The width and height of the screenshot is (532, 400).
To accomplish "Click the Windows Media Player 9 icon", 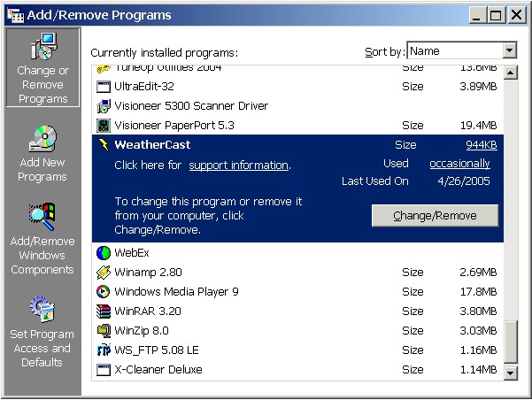I will pyautogui.click(x=104, y=292).
